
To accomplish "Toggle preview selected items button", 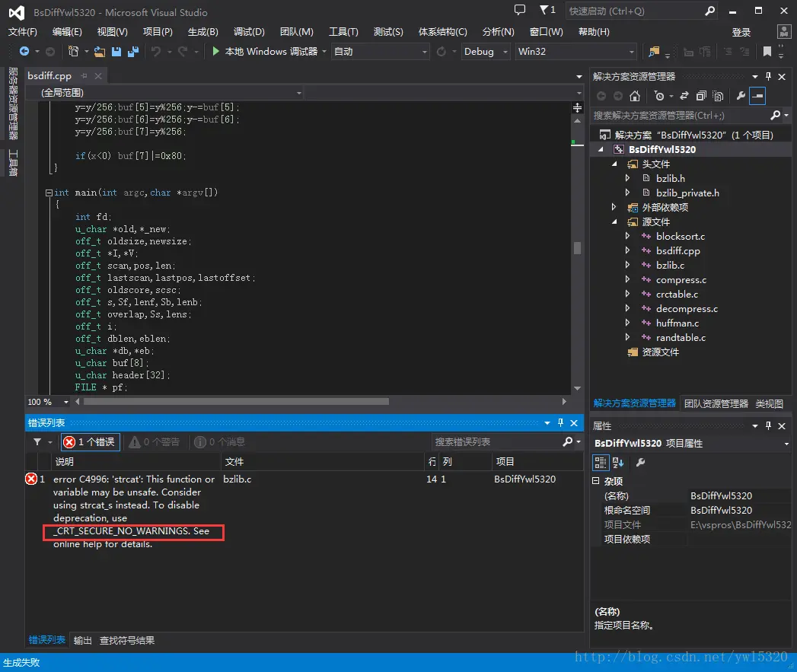I will click(x=757, y=96).
